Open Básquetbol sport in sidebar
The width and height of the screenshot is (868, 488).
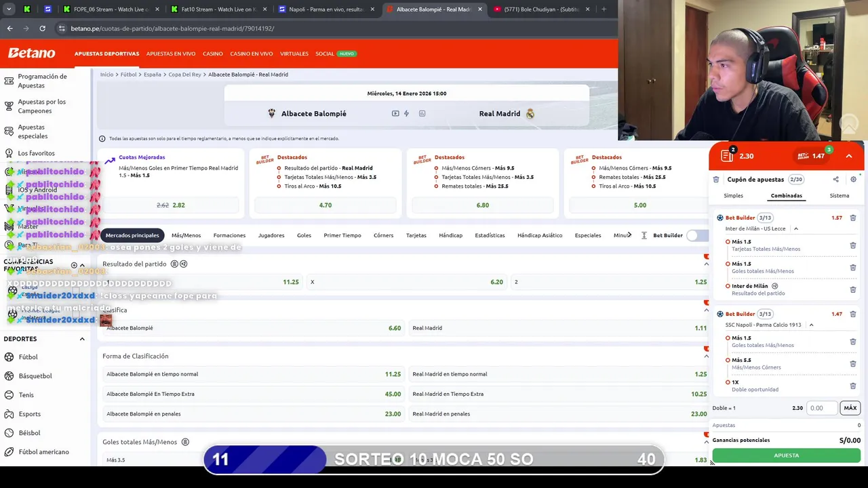point(35,376)
